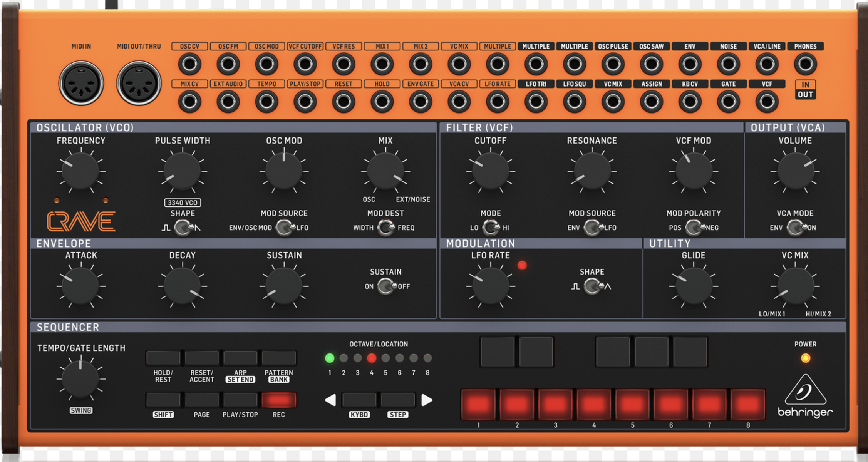Click the ASSIGN output jack

(x=651, y=102)
